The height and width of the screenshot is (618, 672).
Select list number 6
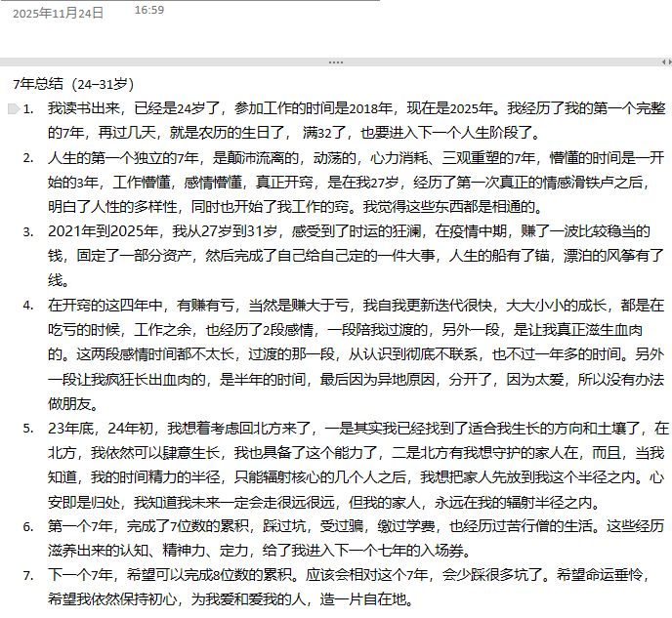pyautogui.click(x=27, y=526)
